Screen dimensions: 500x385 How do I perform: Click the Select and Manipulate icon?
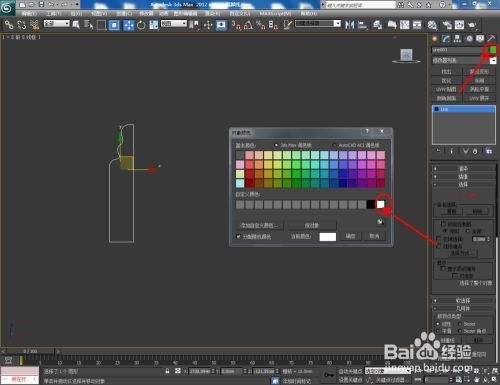[x=208, y=25]
